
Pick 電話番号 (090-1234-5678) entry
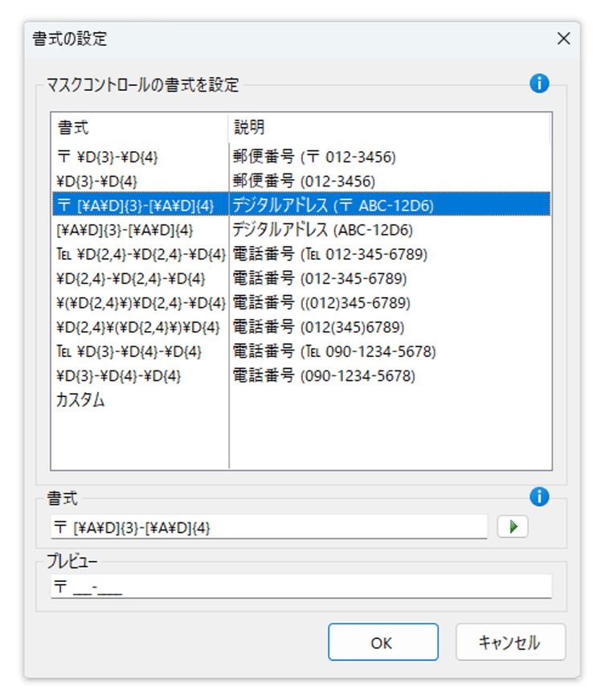301,376
